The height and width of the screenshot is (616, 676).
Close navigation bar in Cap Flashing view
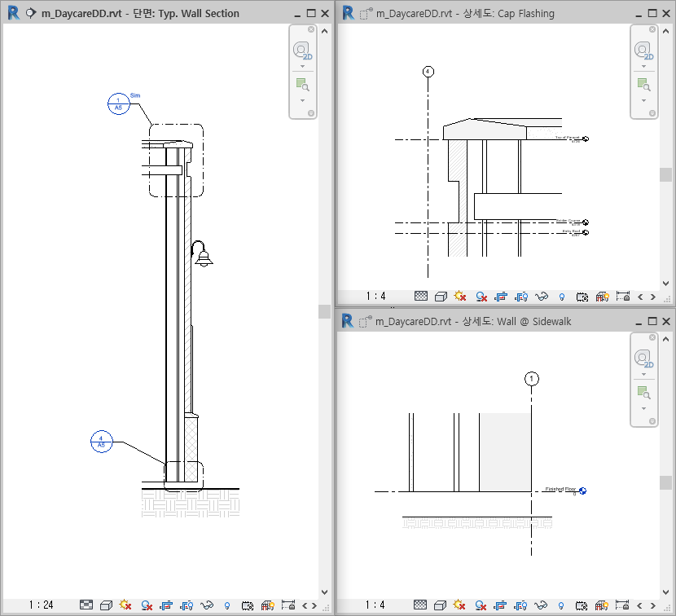click(652, 29)
